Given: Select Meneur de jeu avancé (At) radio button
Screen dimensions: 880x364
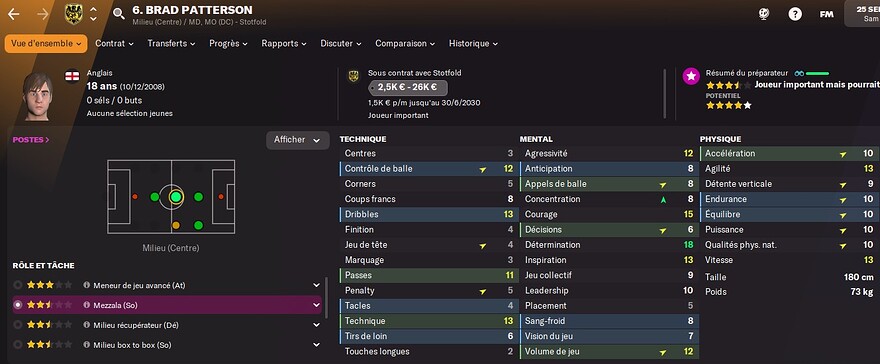Looking at the screenshot, I should point(18,285).
